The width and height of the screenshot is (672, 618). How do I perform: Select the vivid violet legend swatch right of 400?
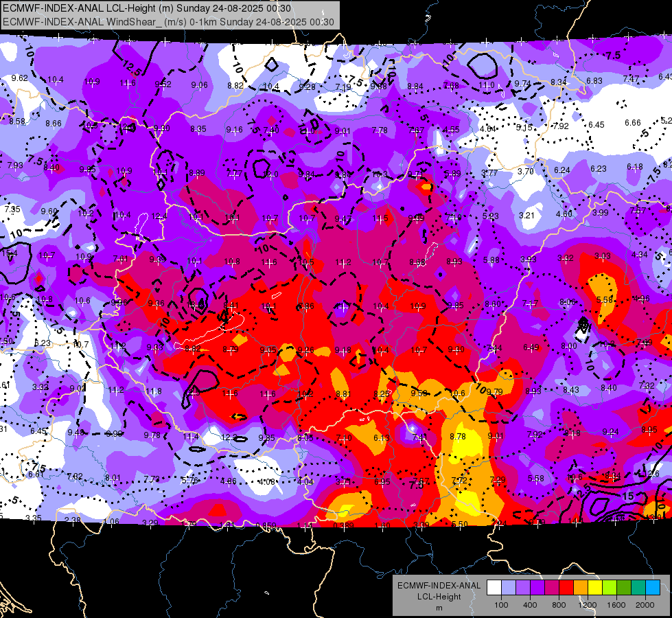(537, 588)
